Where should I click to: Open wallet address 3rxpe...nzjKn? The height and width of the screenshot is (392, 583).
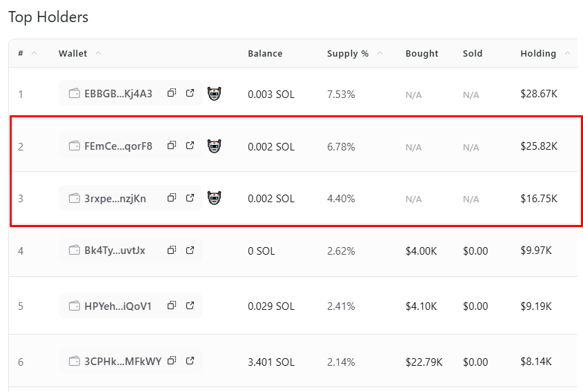[115, 199]
